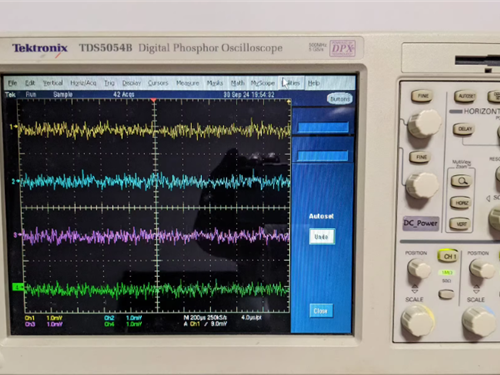
Task: Click the 4.0µs/pt resolution readout
Action: pyautogui.click(x=251, y=317)
